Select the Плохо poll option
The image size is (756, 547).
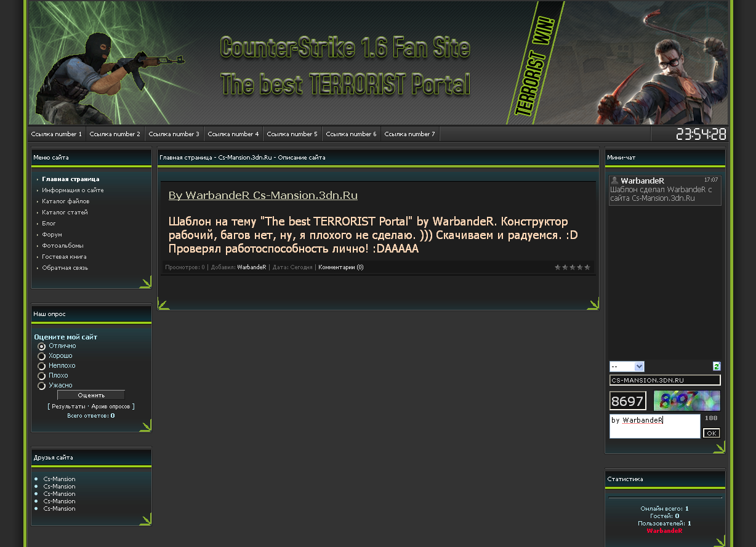42,376
